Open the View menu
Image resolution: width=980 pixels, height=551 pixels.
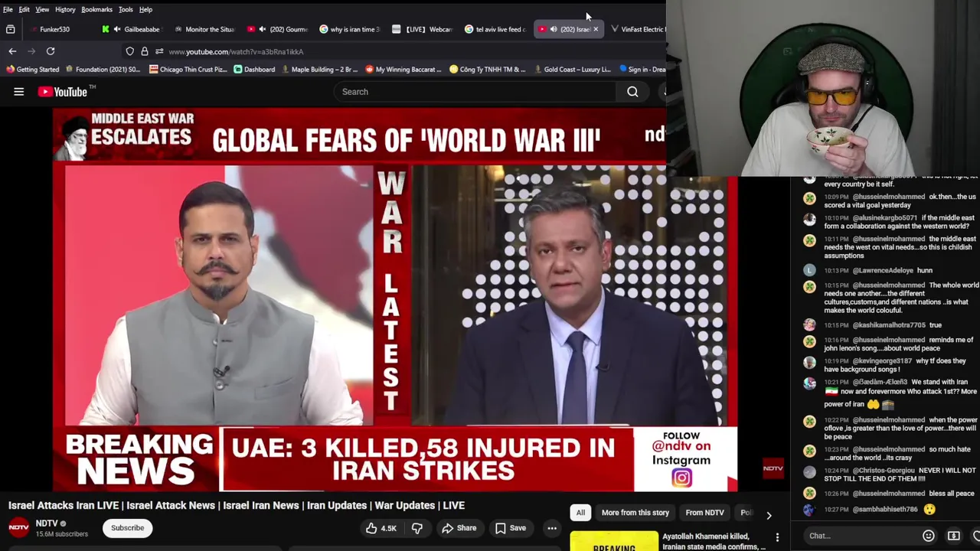coord(42,9)
